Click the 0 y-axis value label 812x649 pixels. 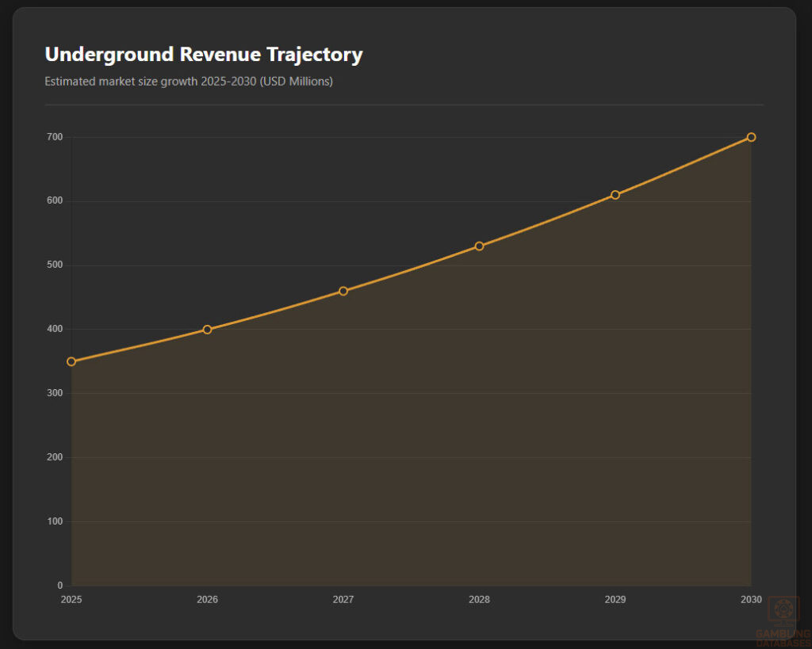click(x=59, y=585)
